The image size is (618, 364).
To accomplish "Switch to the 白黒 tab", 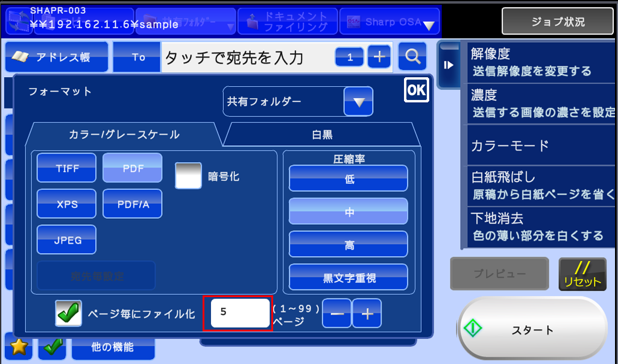I will [322, 135].
